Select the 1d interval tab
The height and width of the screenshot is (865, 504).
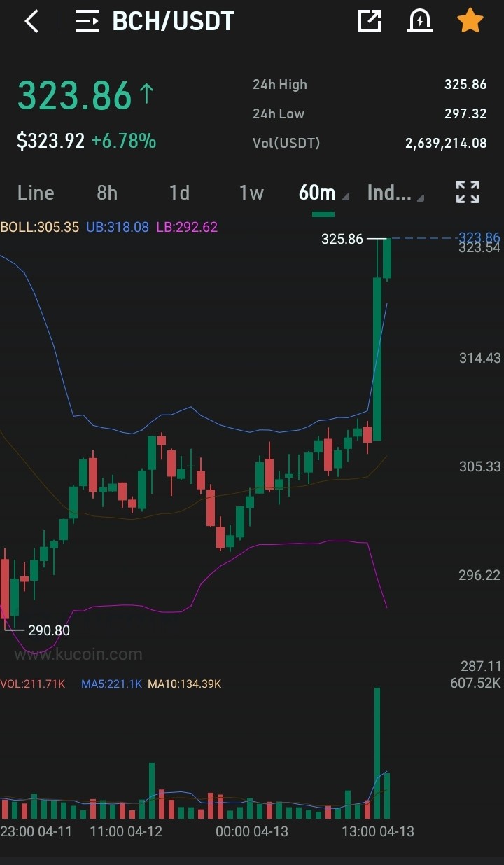180,193
